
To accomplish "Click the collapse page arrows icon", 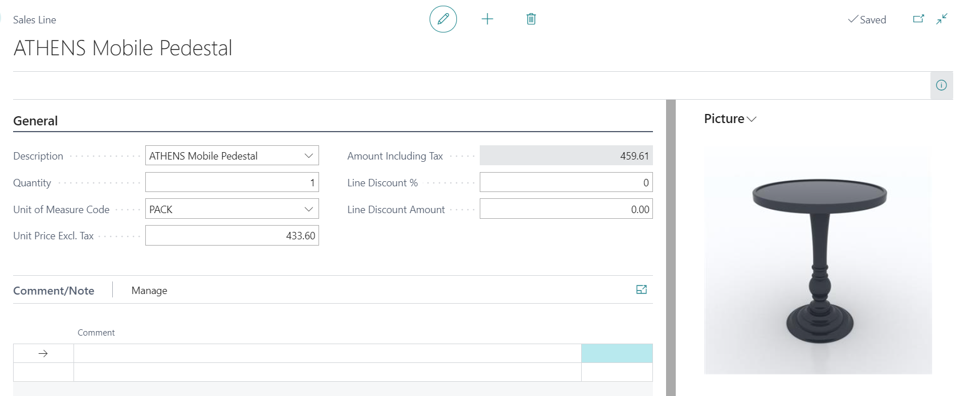I will tap(942, 19).
